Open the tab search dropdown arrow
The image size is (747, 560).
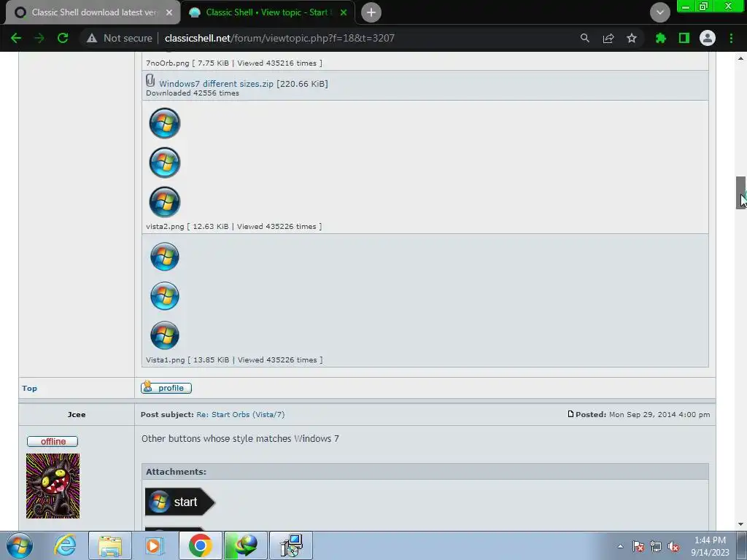(659, 12)
